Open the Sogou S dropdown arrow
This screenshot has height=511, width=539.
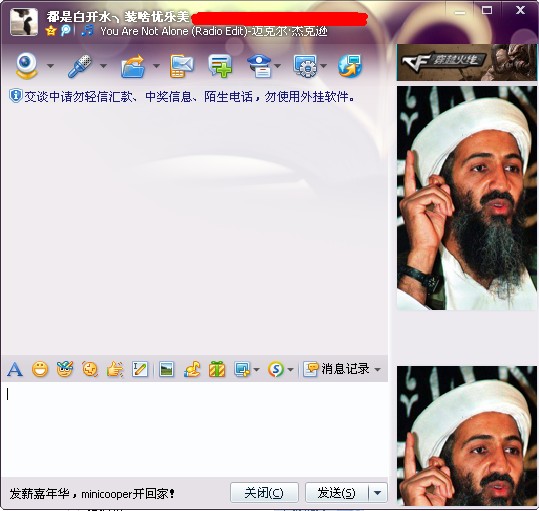[x=290, y=370]
